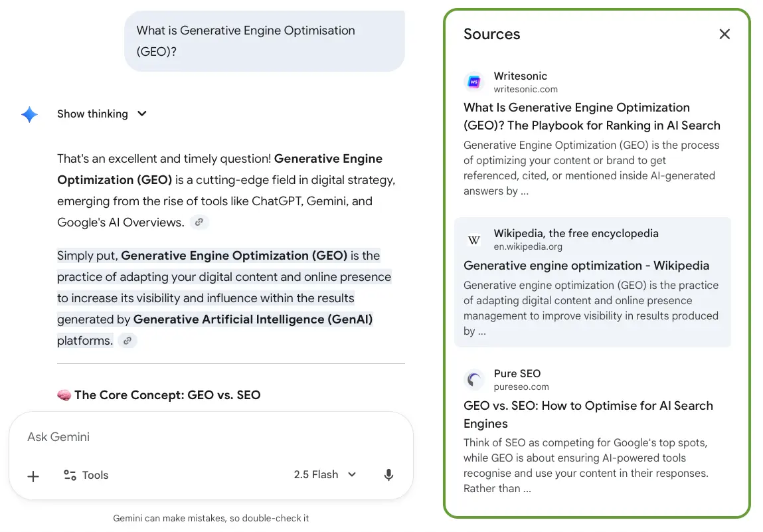Open the Wikipedia generative engine optimization article
This screenshot has height=532, width=763.
pos(587,265)
